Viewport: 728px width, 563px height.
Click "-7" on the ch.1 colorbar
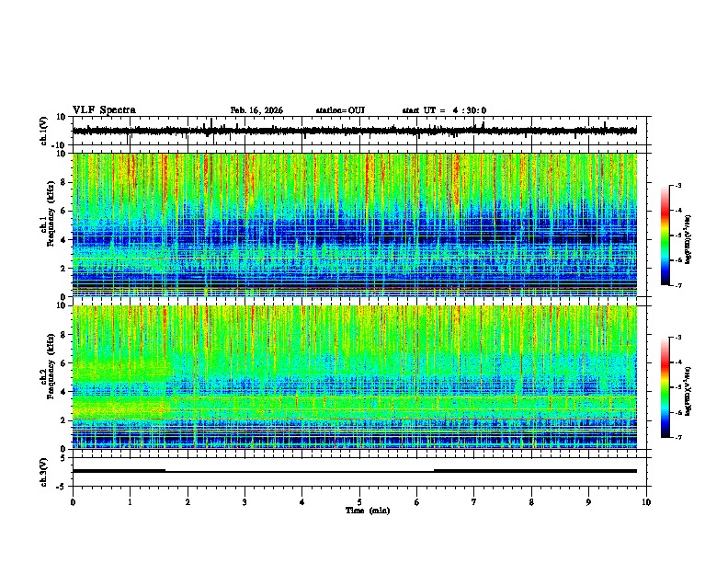click(677, 285)
